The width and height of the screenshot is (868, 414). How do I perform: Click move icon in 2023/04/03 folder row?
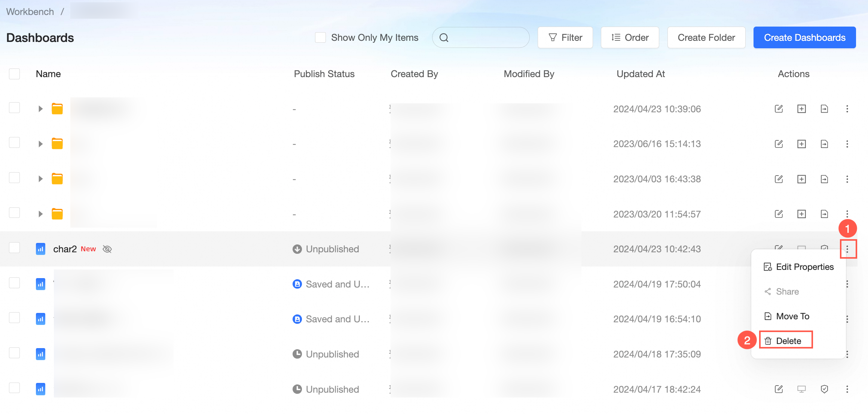(x=824, y=179)
